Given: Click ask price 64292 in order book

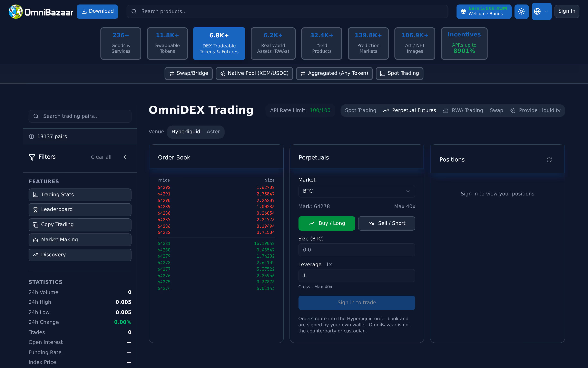Looking at the screenshot, I should [164, 188].
